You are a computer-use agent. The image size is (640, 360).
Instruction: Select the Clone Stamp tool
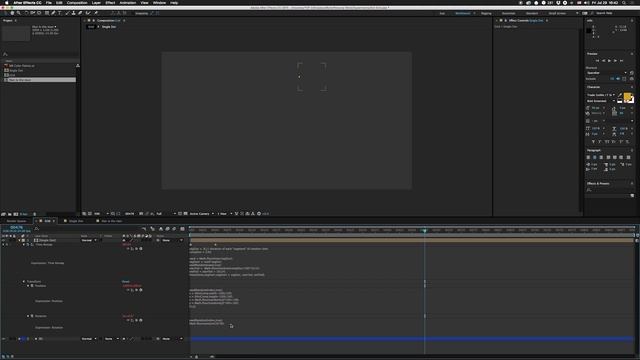(74, 13)
